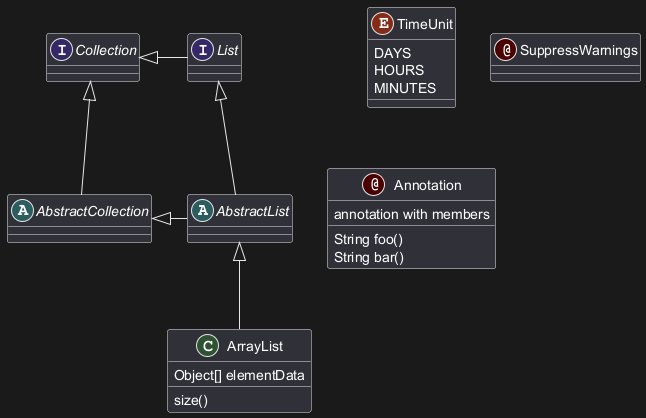Click the DAYS enum value
The height and width of the screenshot is (418, 646).
click(391, 52)
